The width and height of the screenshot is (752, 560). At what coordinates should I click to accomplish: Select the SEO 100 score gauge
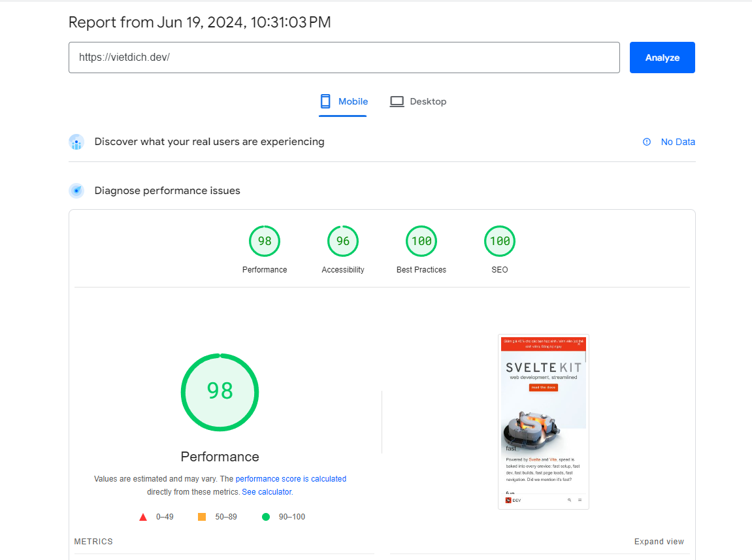point(500,242)
